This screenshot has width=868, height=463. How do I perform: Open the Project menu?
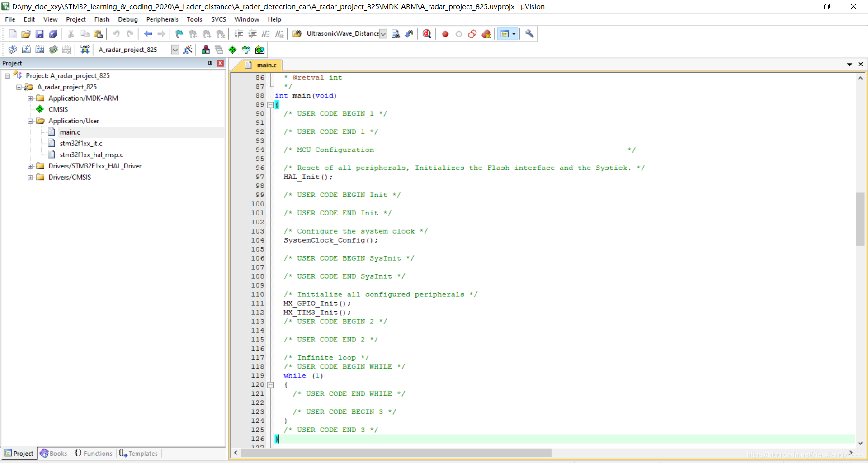click(75, 19)
